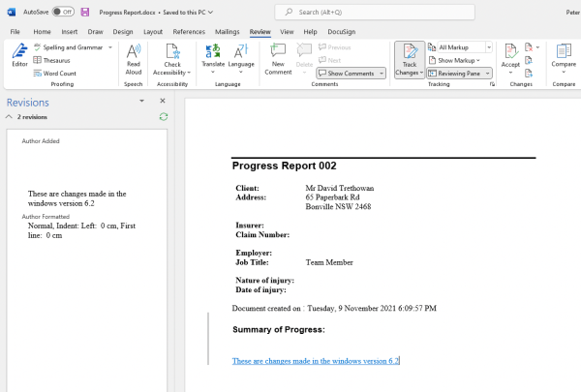Toggle the AutoSave switch
This screenshot has width=581, height=392.
[x=63, y=12]
